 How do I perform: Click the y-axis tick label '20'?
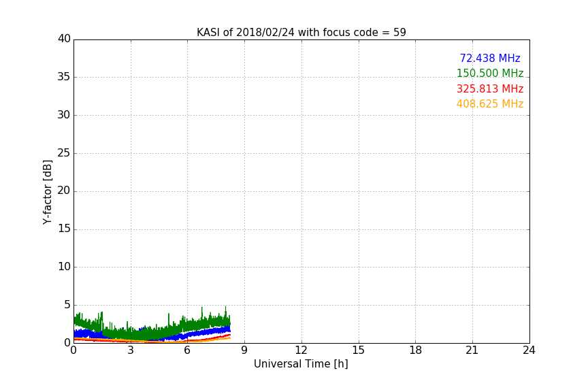click(64, 191)
